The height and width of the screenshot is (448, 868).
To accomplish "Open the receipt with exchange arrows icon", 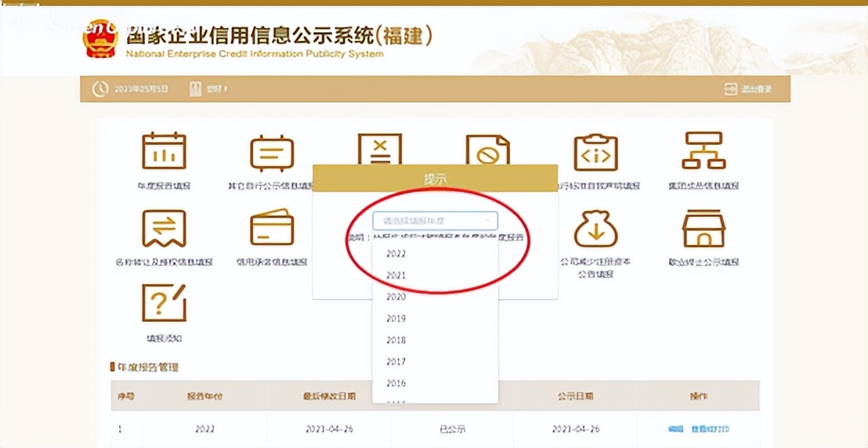I will click(164, 228).
